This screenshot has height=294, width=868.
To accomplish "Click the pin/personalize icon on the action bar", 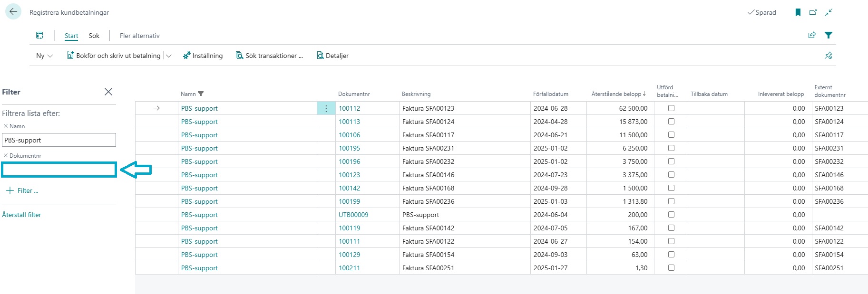I will click(x=828, y=56).
